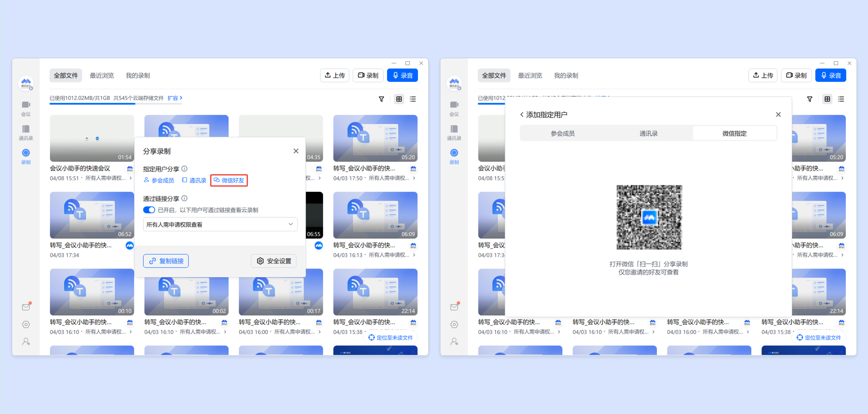Open the filter icon in right window

pyautogui.click(x=810, y=99)
